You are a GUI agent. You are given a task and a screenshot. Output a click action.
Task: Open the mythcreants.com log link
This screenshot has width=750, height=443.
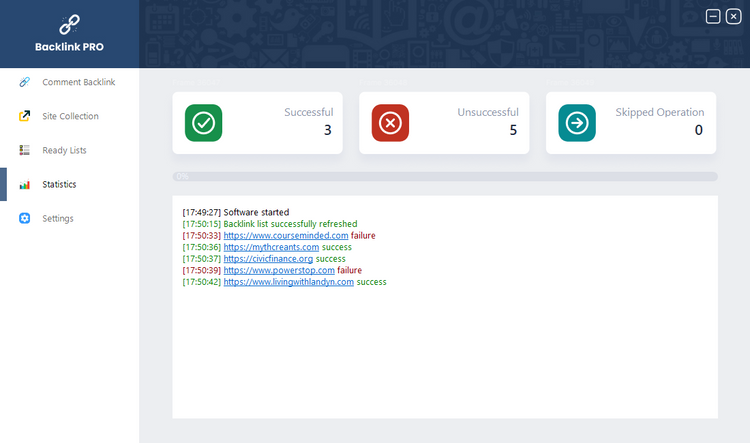point(271,247)
